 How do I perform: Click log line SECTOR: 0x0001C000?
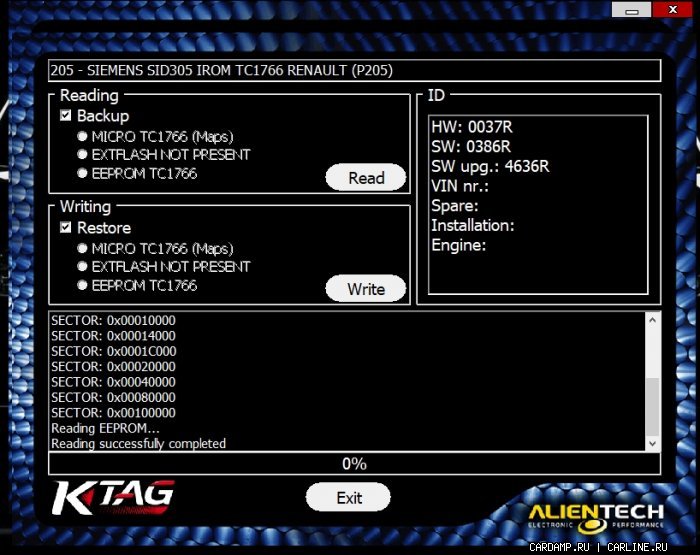[113, 351]
